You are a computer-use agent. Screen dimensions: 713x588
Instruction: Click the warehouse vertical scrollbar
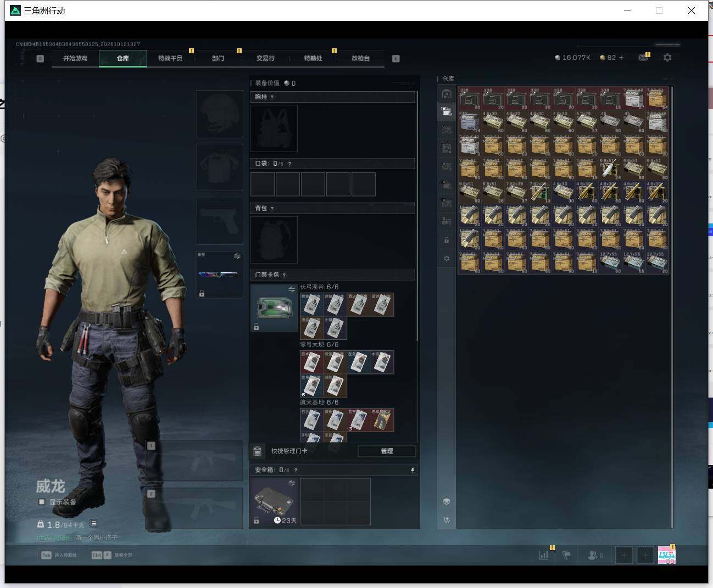[x=673, y=307]
